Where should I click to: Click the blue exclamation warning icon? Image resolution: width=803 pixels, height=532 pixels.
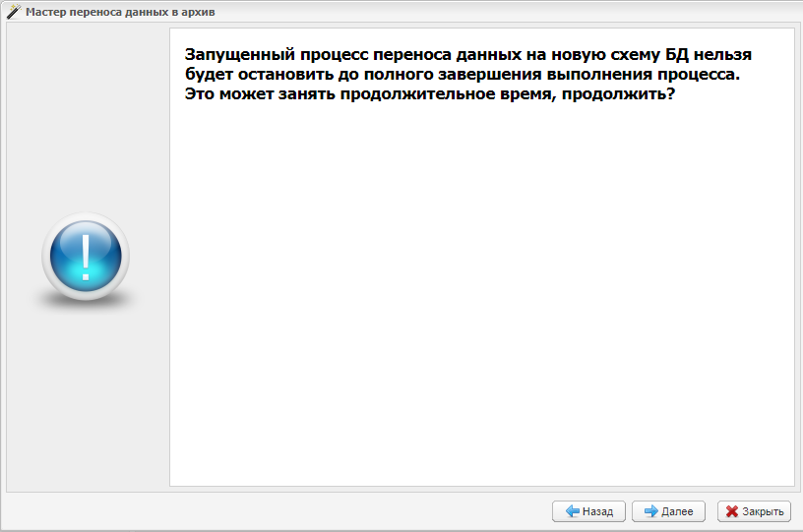[86, 258]
